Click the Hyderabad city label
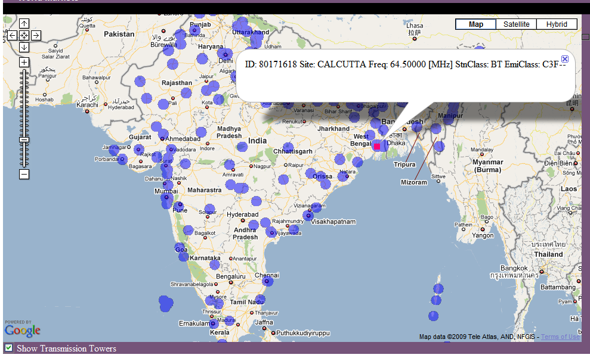This screenshot has width=590, height=364. 242,214
